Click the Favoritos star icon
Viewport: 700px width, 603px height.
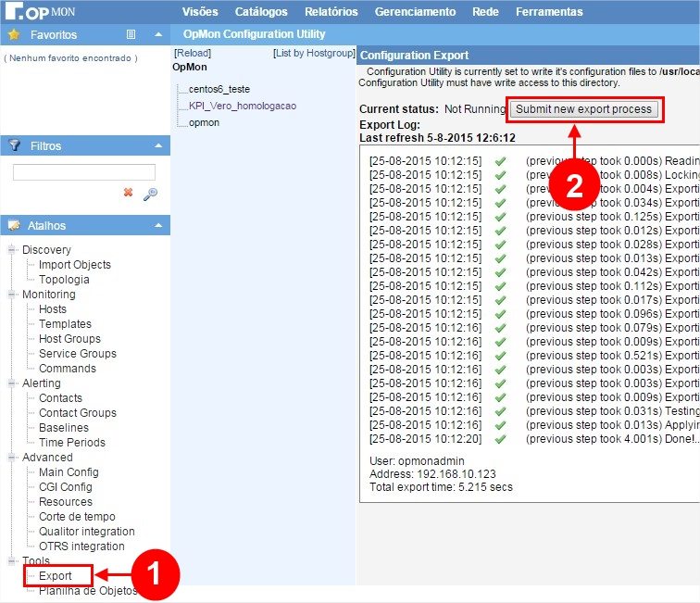[14, 34]
